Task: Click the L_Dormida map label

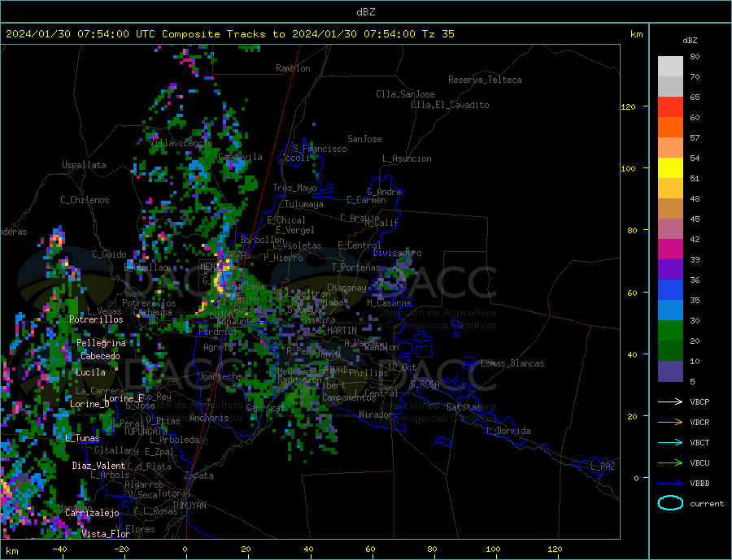Action: (509, 430)
